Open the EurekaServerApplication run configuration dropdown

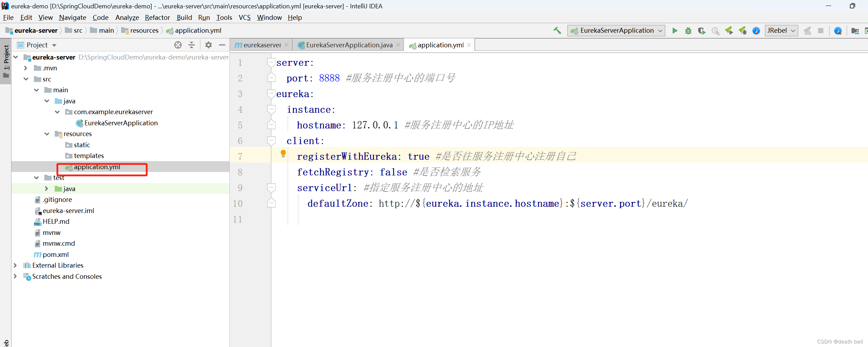tap(616, 31)
